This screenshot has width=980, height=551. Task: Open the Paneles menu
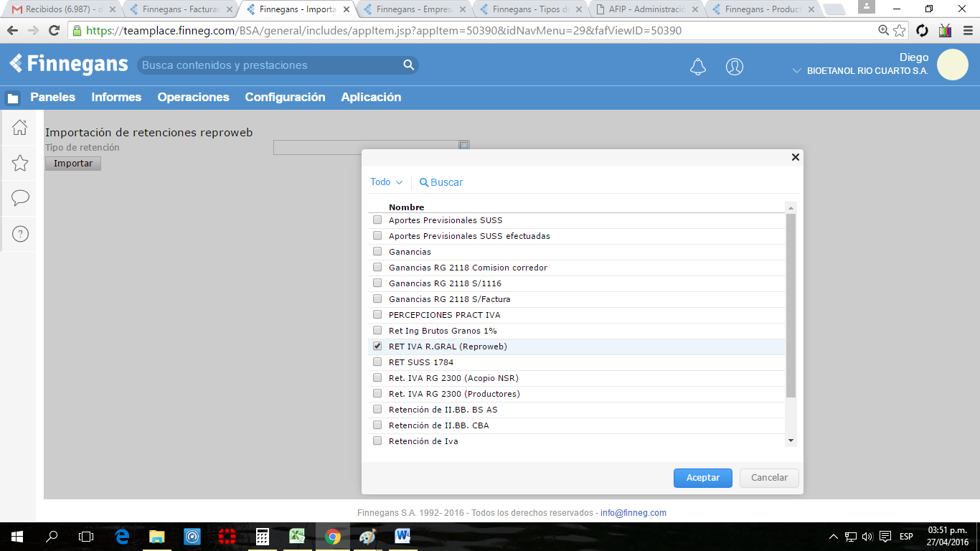click(52, 97)
